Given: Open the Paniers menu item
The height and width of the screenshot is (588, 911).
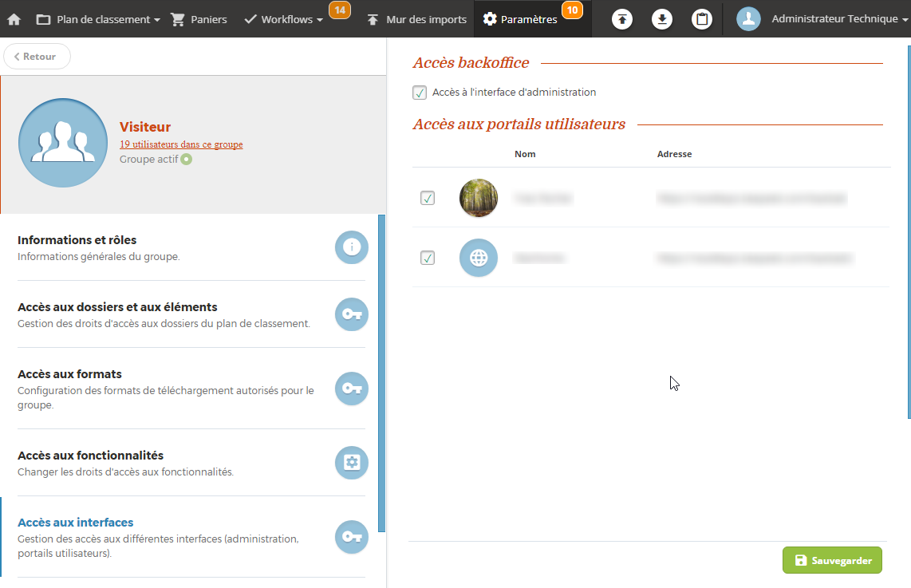Looking at the screenshot, I should click(199, 19).
